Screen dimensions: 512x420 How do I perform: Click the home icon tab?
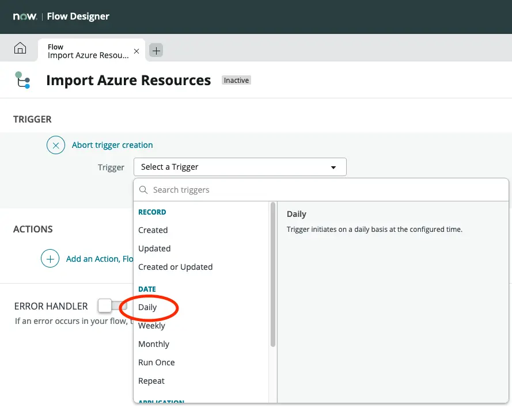click(20, 49)
